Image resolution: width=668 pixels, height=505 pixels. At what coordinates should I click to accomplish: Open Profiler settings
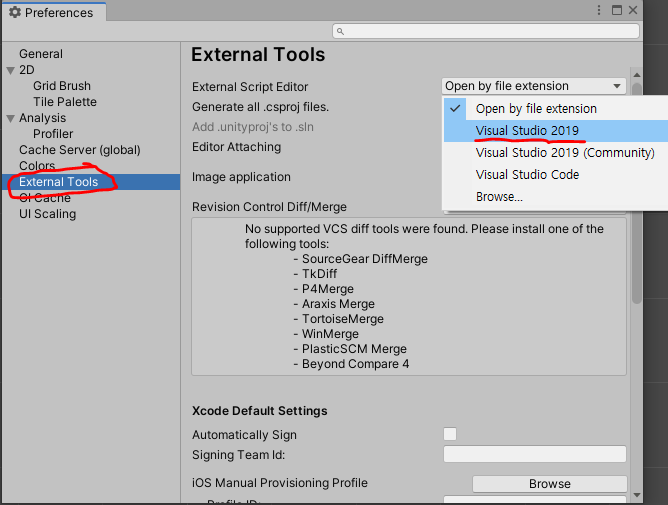(53, 134)
